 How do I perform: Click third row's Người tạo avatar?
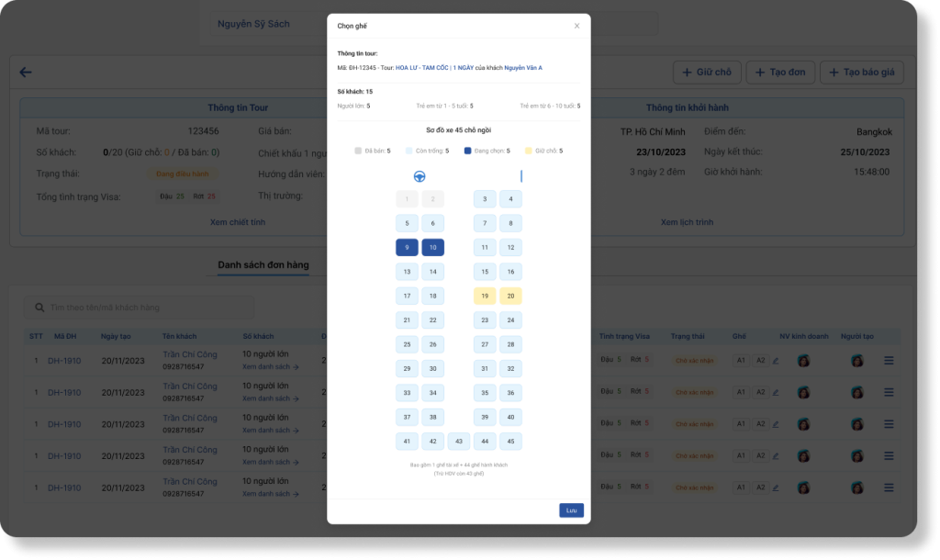point(857,424)
